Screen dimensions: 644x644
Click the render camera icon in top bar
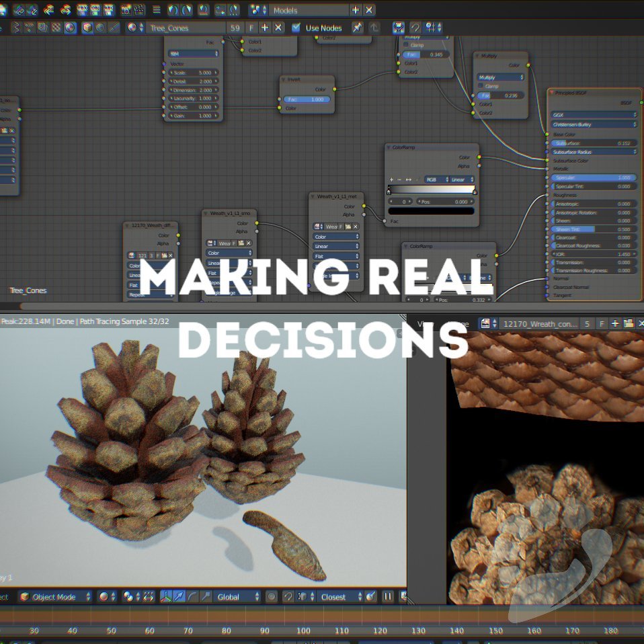pyautogui.click(x=126, y=9)
